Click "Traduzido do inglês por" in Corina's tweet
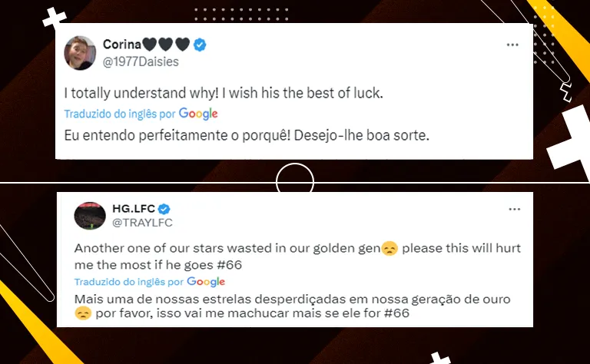This screenshot has width=590, height=364. [x=120, y=114]
